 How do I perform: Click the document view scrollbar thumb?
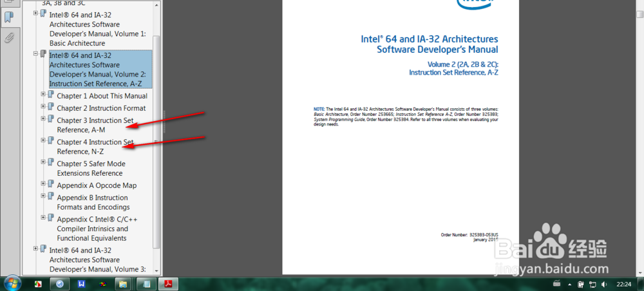point(640,14)
